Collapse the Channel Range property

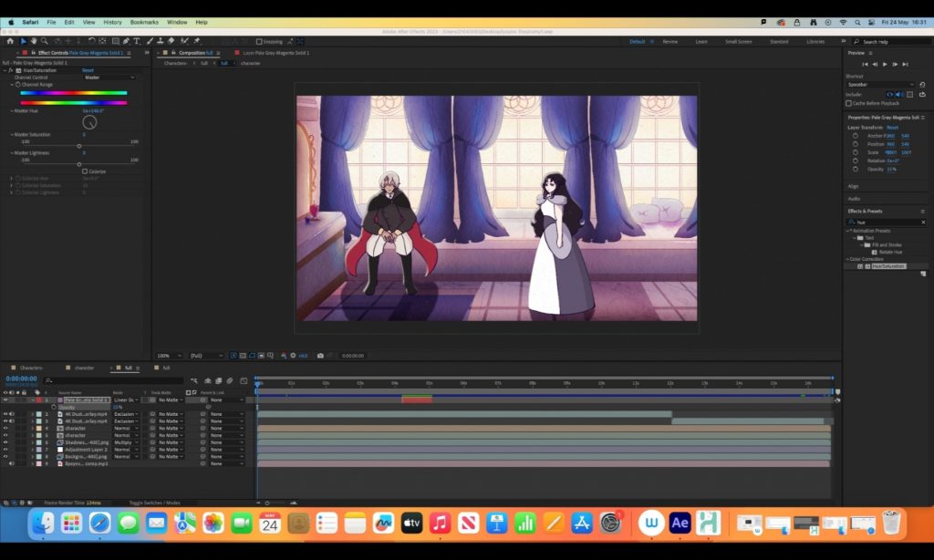point(11,85)
